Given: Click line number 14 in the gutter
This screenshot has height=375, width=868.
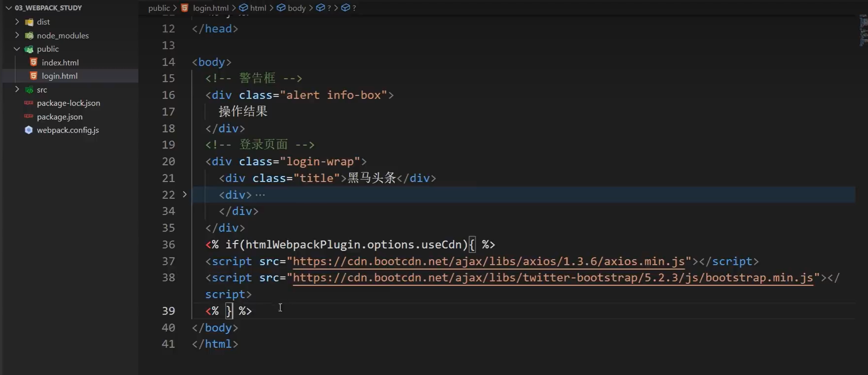Looking at the screenshot, I should click(x=168, y=62).
